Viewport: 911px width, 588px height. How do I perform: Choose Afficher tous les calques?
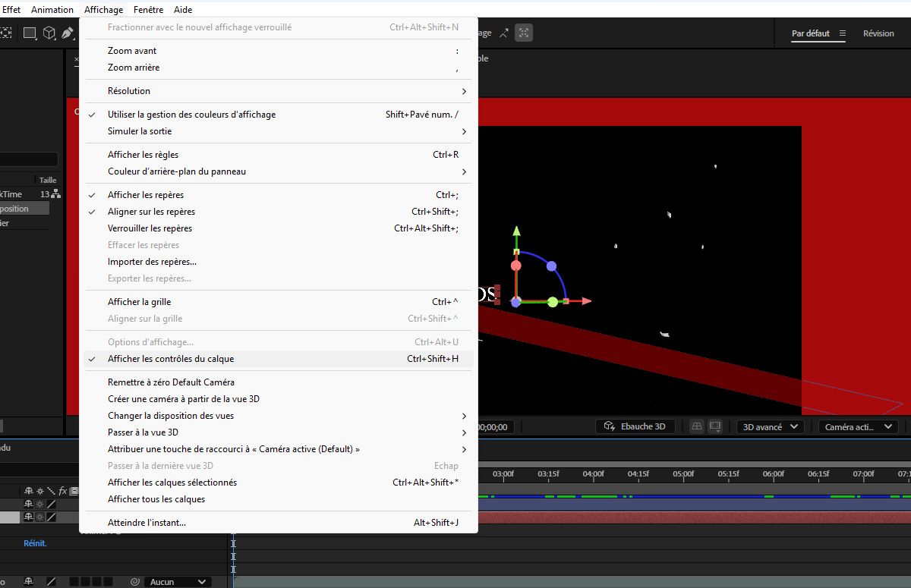point(278,499)
